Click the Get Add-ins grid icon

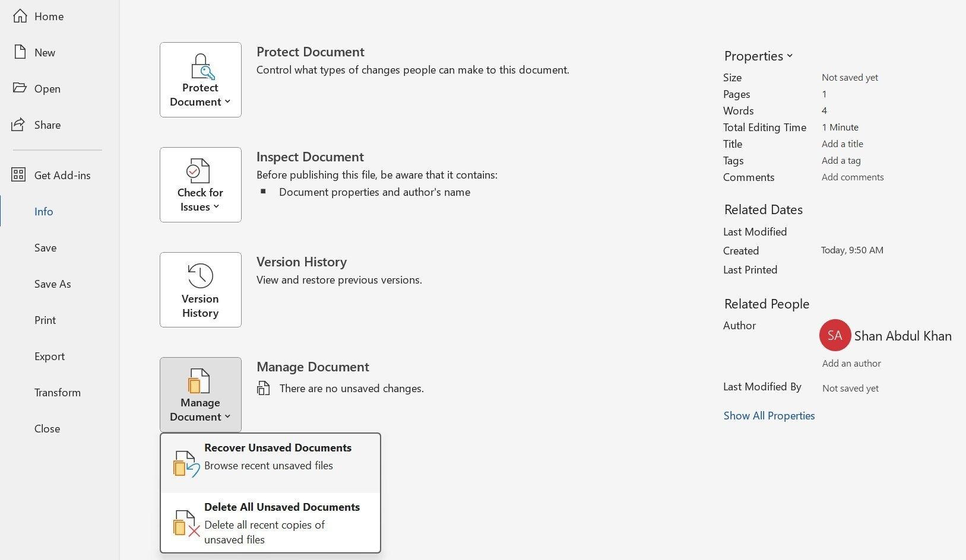(x=18, y=174)
